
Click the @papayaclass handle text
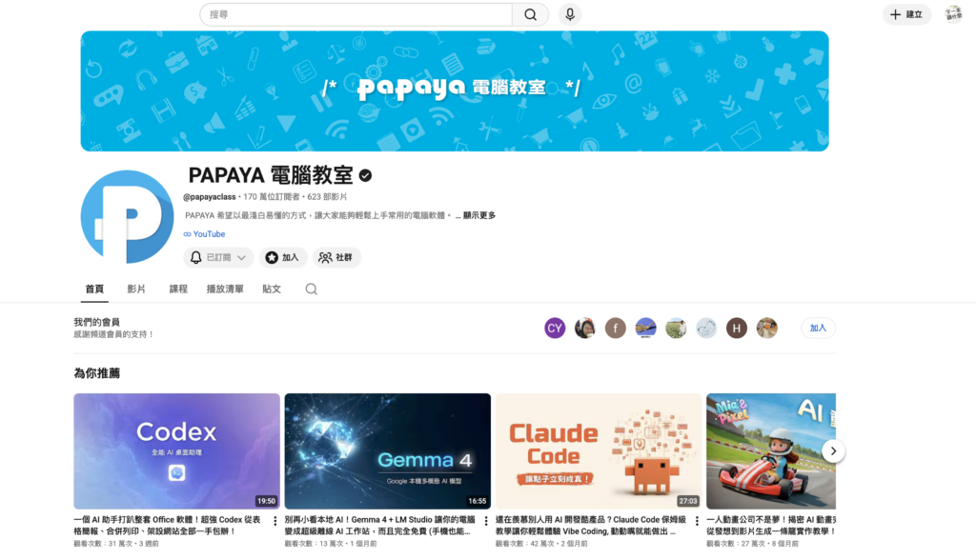[x=209, y=196]
